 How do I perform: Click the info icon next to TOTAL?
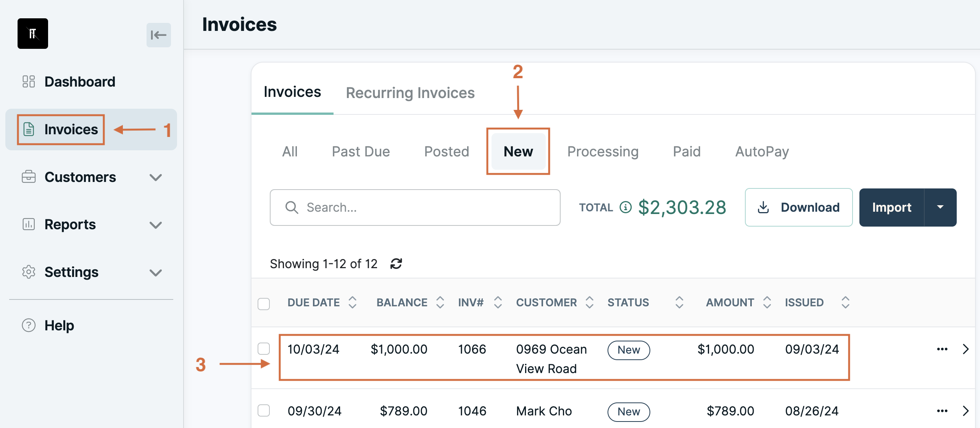625,207
